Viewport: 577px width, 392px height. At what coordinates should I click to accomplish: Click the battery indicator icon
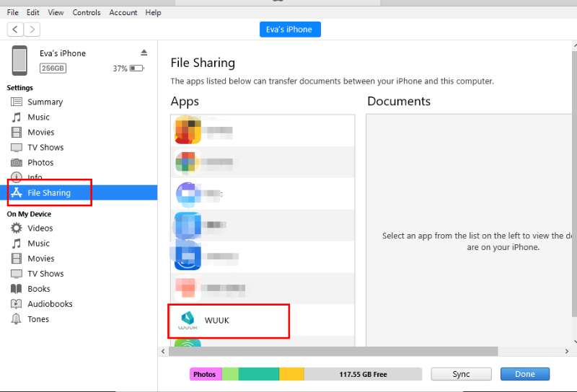click(x=137, y=68)
